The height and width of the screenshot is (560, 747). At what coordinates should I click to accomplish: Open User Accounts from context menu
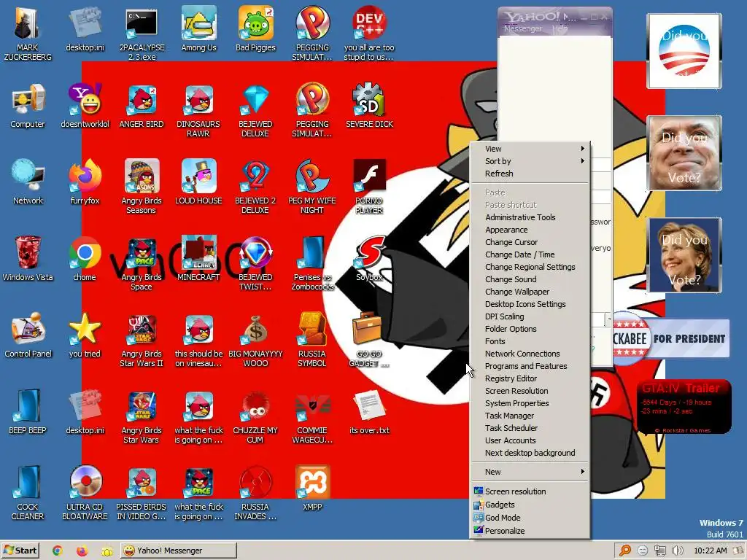click(x=530, y=440)
